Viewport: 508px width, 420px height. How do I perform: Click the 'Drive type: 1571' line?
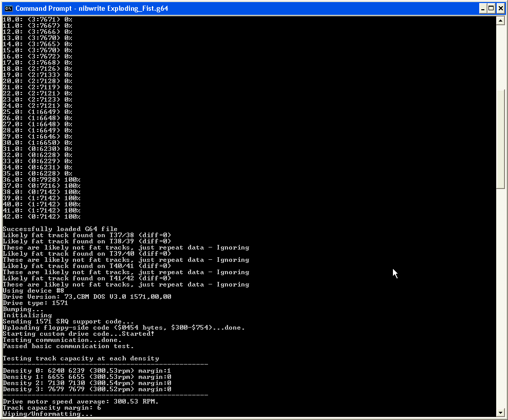coord(35,303)
